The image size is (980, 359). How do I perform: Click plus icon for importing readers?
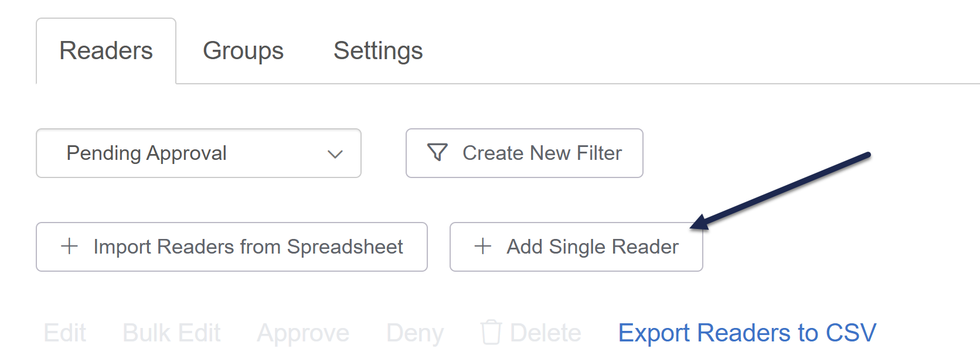click(x=69, y=247)
